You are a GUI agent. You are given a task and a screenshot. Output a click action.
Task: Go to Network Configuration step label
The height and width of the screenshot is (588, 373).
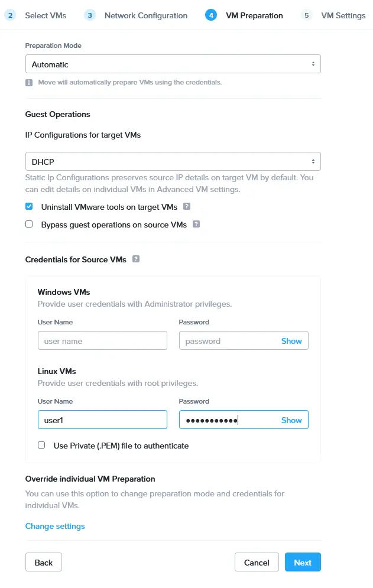tap(146, 15)
